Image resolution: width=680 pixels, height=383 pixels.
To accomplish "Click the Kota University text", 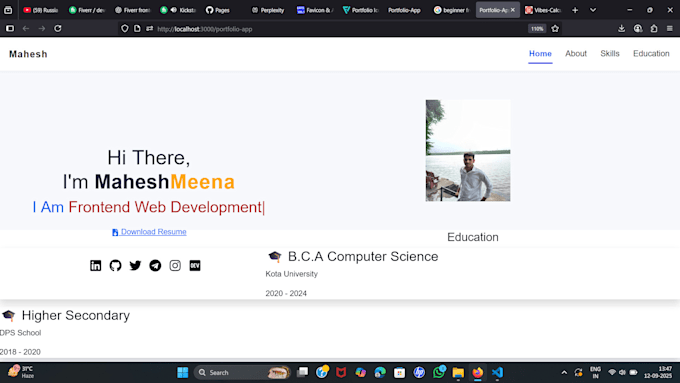I will 291,274.
